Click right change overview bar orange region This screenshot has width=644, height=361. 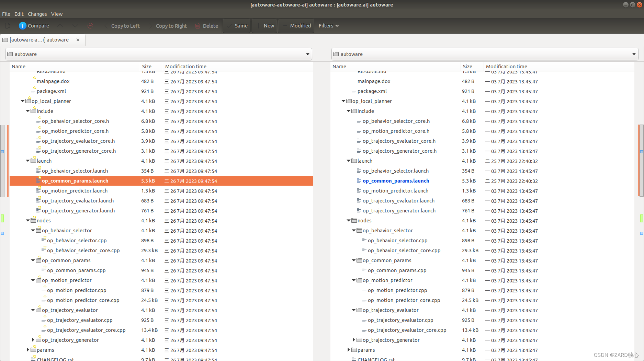(x=639, y=161)
